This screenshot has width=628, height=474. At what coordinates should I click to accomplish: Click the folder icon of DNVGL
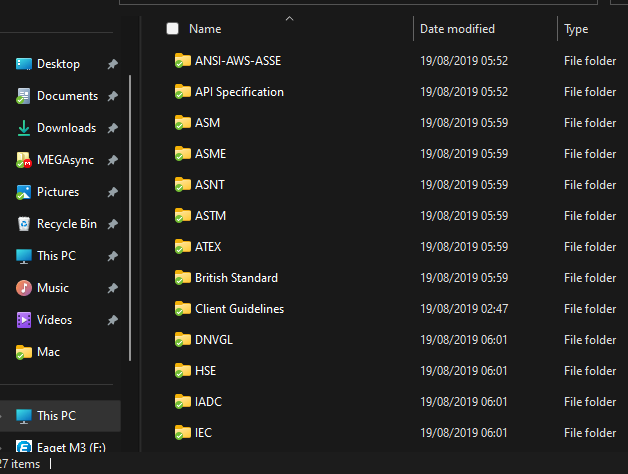click(183, 340)
